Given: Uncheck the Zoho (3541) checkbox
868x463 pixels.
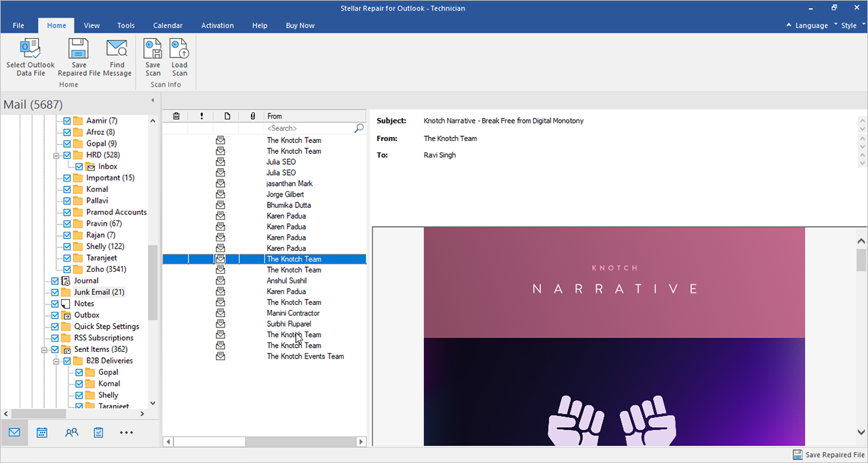Looking at the screenshot, I should [x=67, y=269].
